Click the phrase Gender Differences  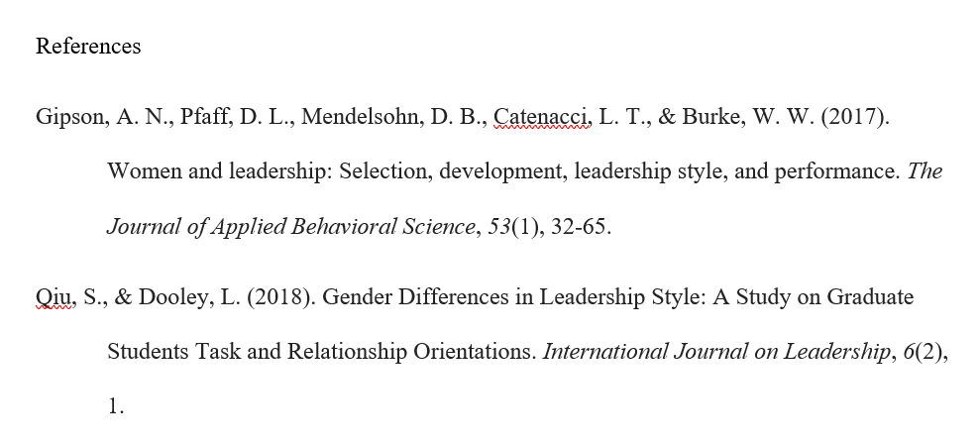[x=415, y=297]
